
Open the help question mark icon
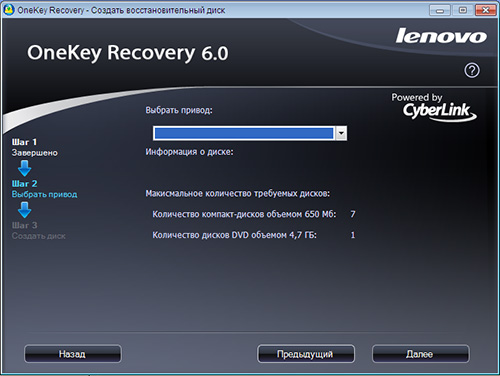472,70
